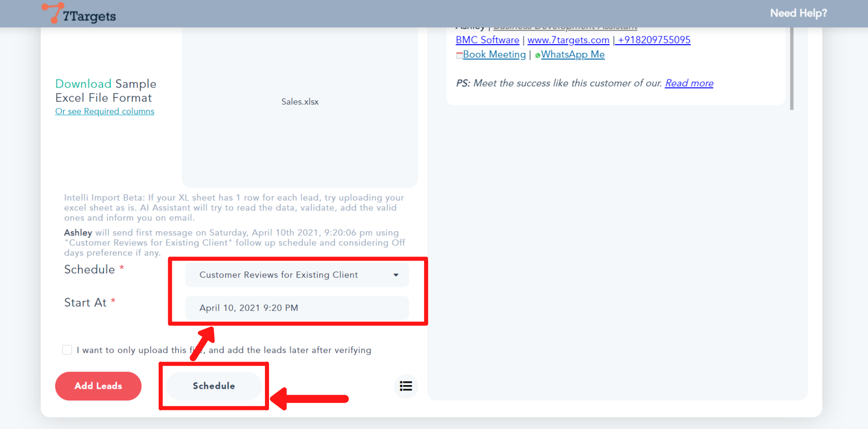Viewport: 868px width, 429px height.
Task: Open Need Help? in the header
Action: click(798, 13)
